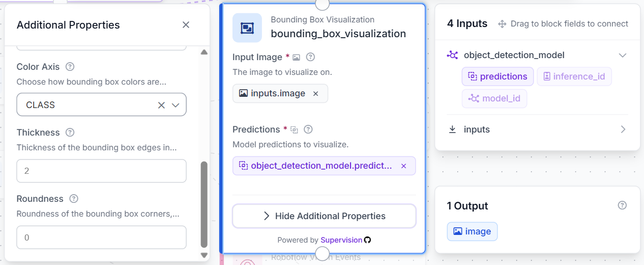Screen dimensions: 644x265
Task: Click the Thickness input field
Action: click(102, 171)
